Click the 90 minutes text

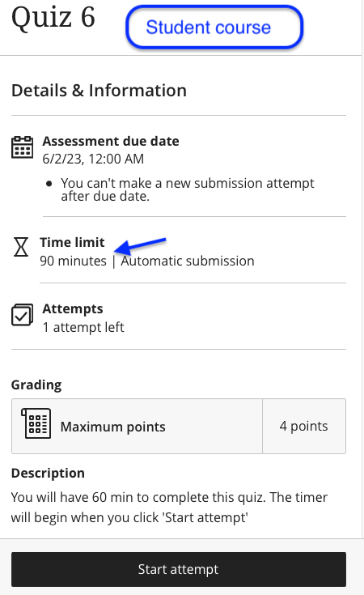[73, 261]
